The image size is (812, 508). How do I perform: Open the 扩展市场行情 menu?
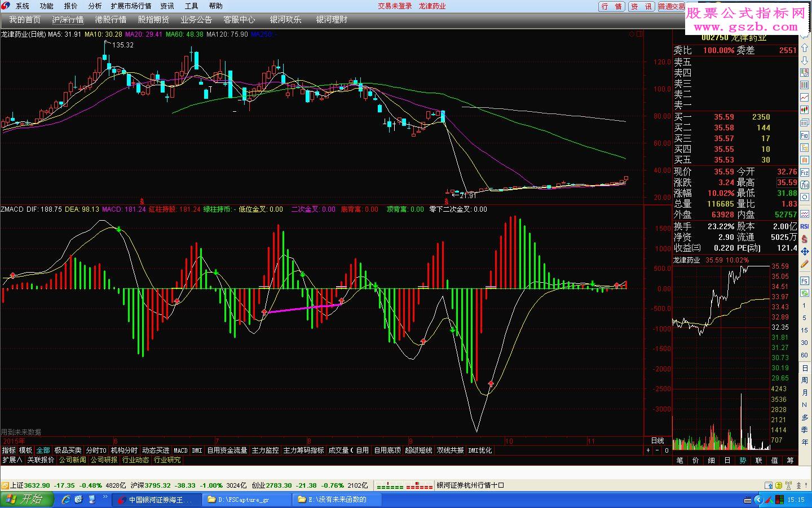[x=131, y=6]
